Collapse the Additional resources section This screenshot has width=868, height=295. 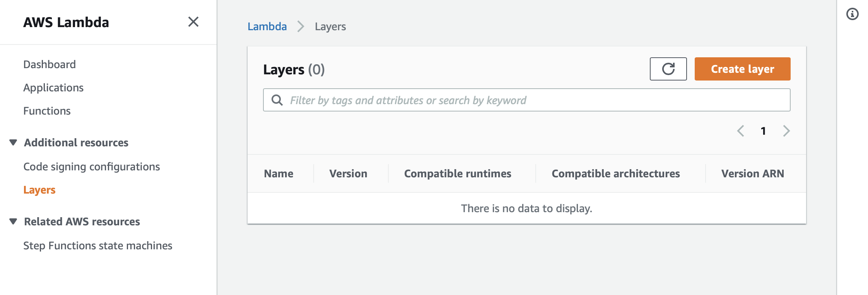click(13, 142)
